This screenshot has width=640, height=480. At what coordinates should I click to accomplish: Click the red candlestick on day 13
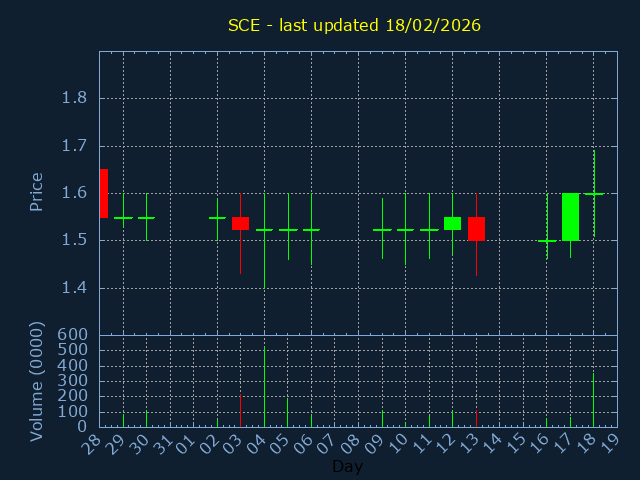tap(476, 229)
